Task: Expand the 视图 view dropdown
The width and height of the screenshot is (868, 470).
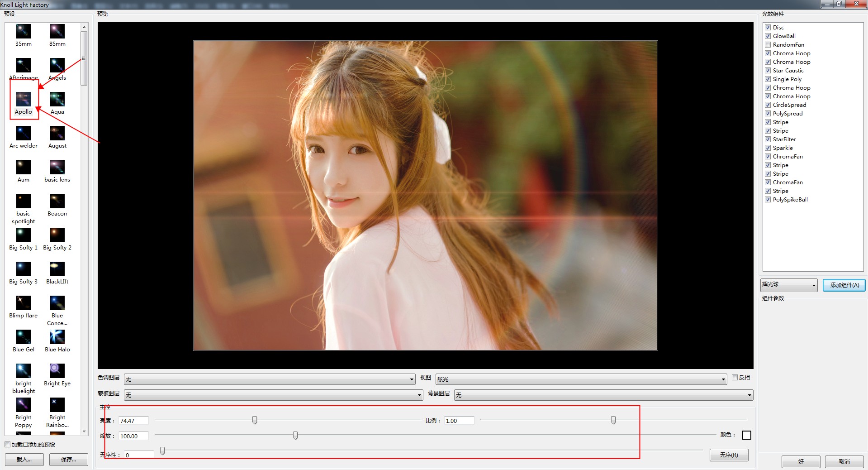Action: (581, 379)
